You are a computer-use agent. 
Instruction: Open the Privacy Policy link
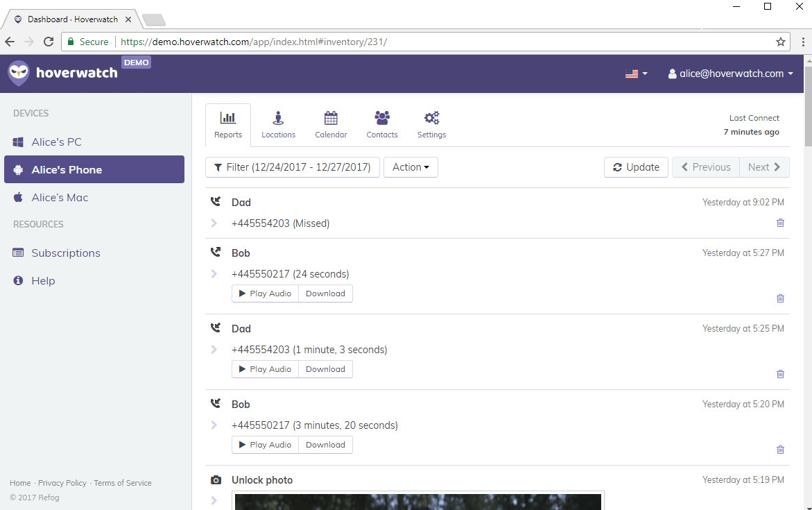click(x=62, y=483)
